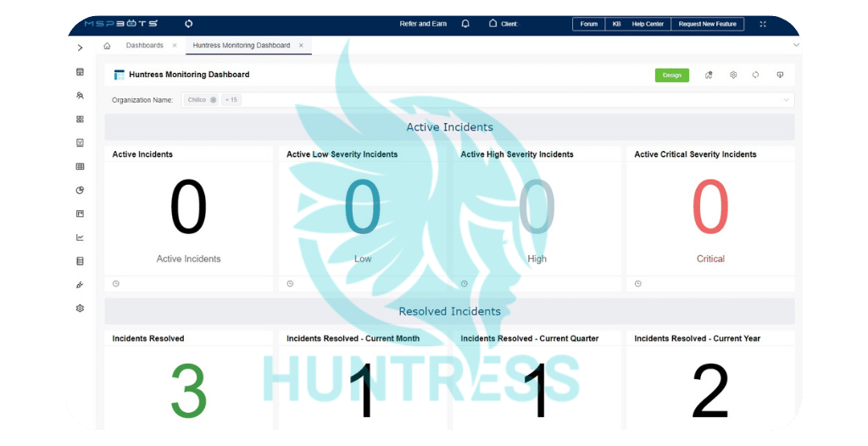Click the Active High Severity Incidents title

517,154
